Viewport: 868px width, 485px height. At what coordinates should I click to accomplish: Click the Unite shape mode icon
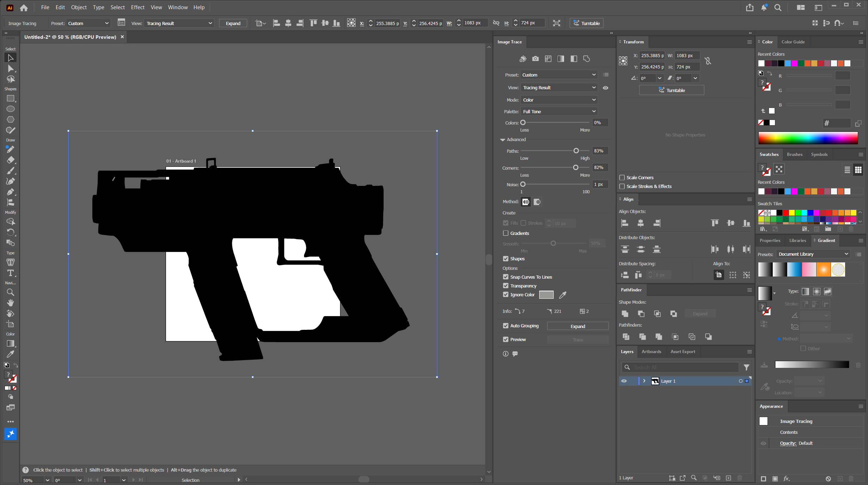coord(625,314)
